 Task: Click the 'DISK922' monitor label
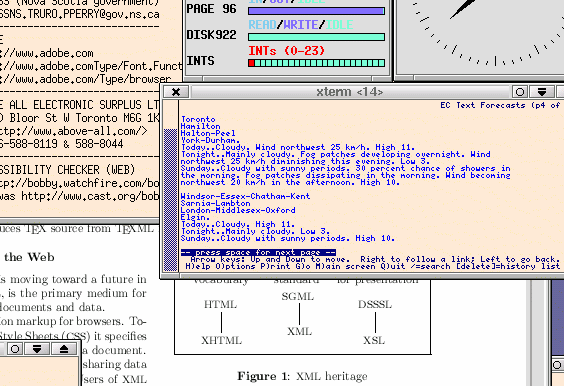212,35
